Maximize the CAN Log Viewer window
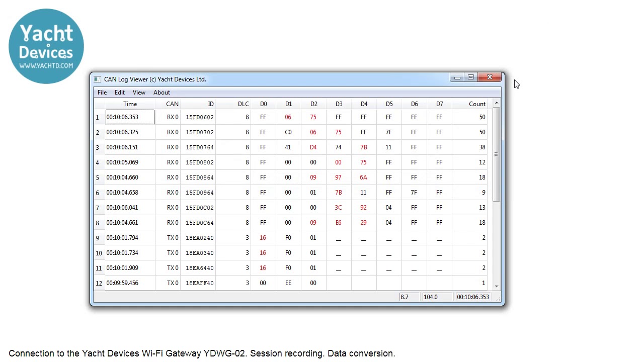The height and width of the screenshot is (362, 644). (x=471, y=77)
